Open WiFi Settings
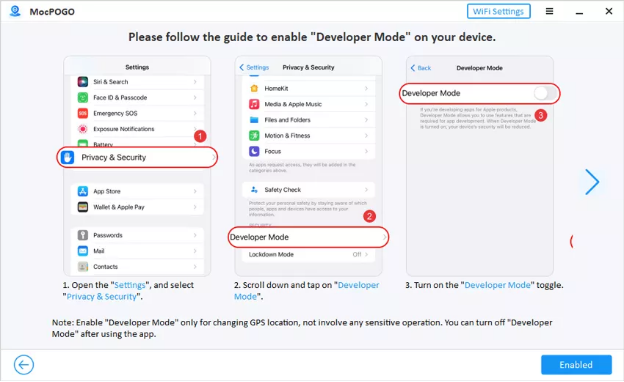Screen dimensions: 624x382 coord(498,12)
